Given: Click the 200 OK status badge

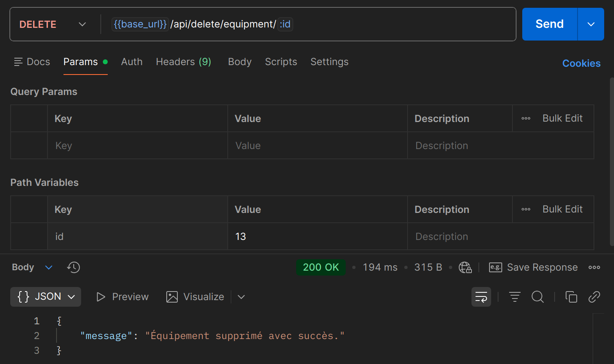Looking at the screenshot, I should click(321, 267).
